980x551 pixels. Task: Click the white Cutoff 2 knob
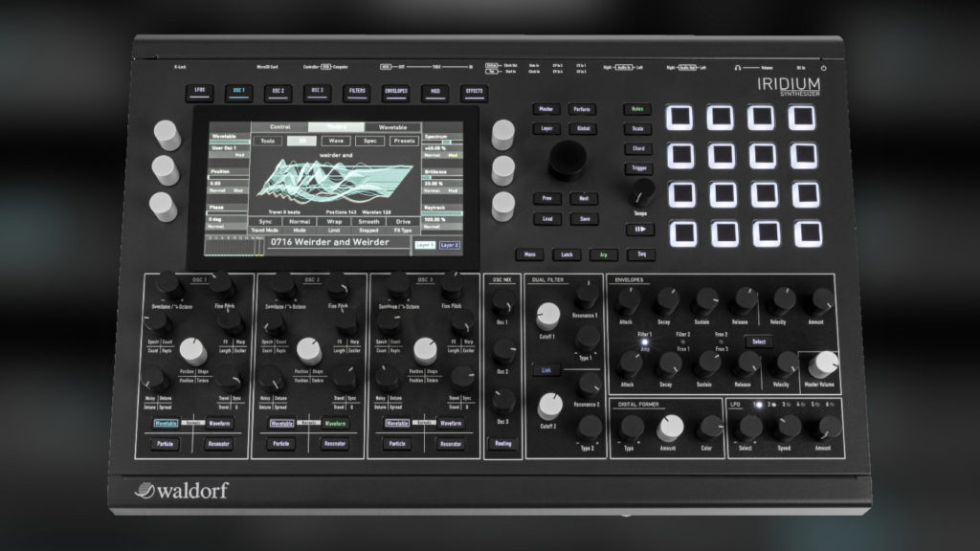click(x=550, y=406)
